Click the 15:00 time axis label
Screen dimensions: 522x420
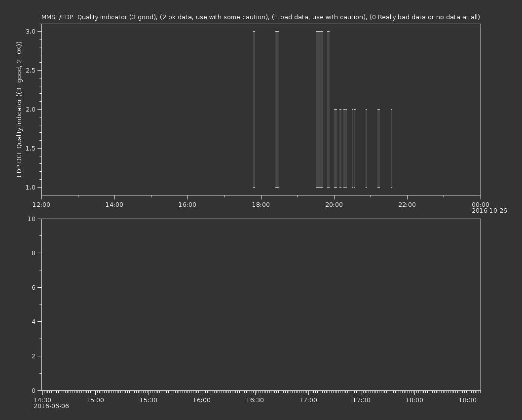click(x=95, y=400)
